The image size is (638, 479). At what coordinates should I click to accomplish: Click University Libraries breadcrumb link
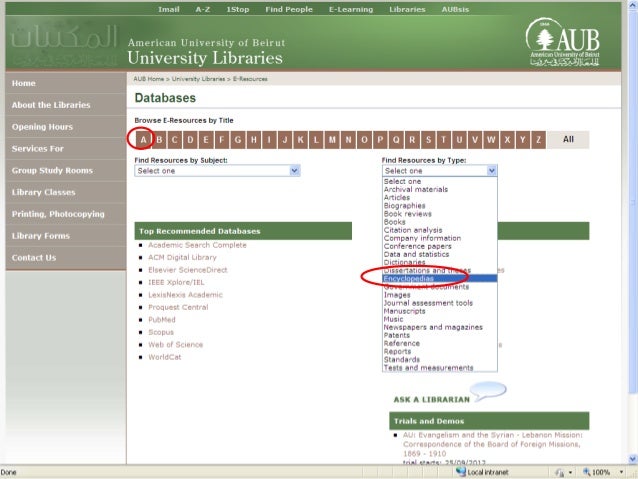click(x=198, y=79)
